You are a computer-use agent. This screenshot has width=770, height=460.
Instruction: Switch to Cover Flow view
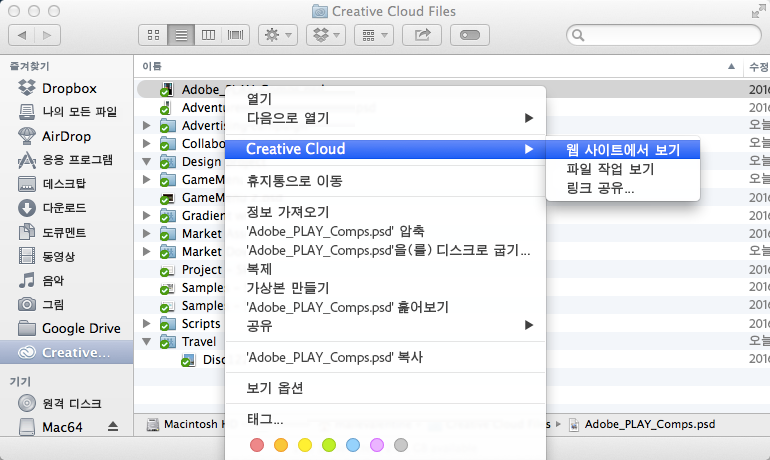coord(236,35)
